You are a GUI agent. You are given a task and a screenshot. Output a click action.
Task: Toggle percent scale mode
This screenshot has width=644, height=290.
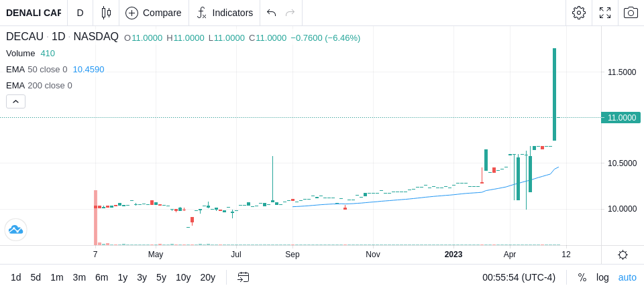[582, 277]
